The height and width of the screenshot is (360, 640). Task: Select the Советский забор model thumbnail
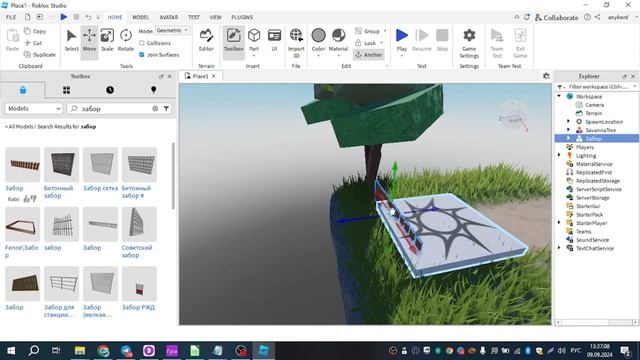(139, 224)
